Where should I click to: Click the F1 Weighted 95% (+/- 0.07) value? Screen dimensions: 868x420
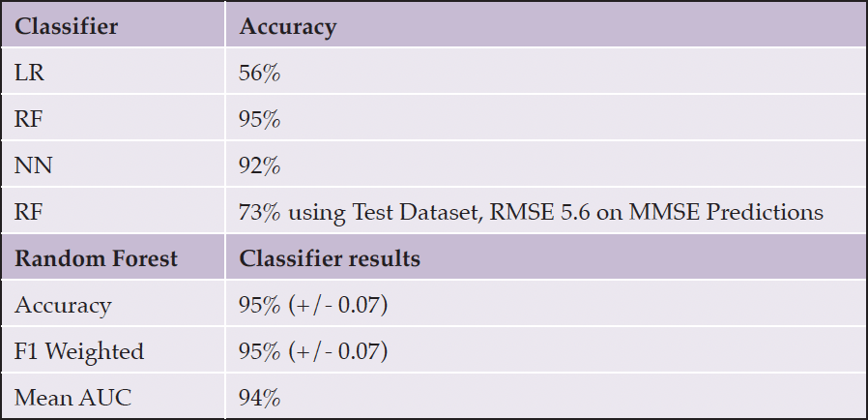[313, 352]
